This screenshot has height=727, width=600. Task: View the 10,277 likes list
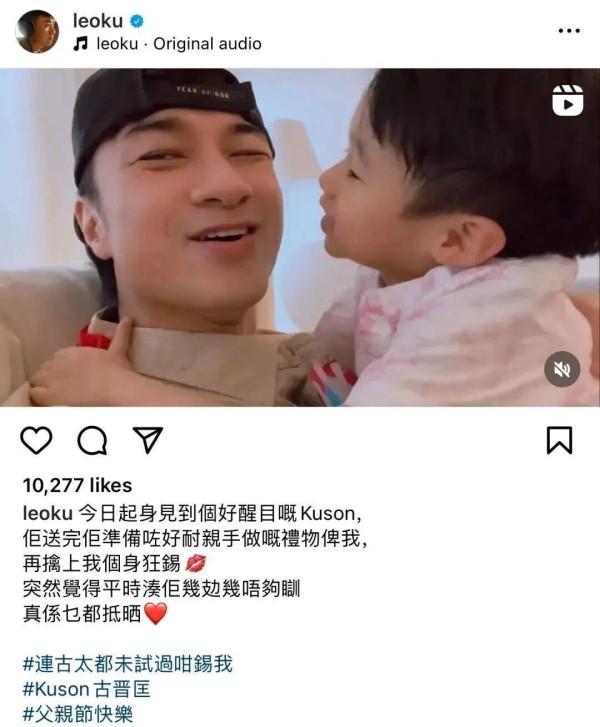(x=77, y=485)
